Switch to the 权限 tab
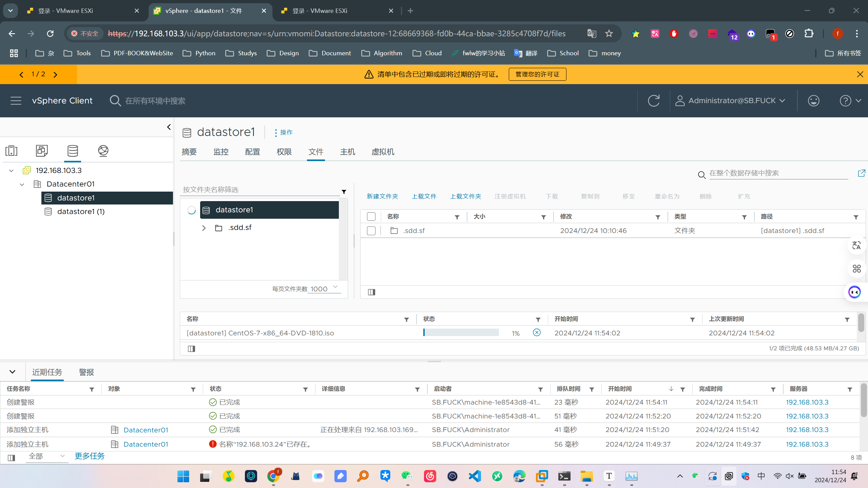 click(284, 152)
